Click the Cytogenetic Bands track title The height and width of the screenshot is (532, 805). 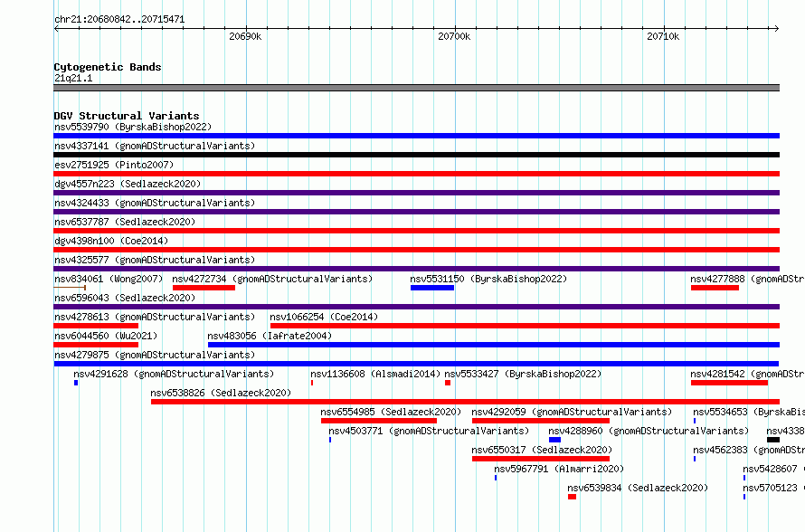pyautogui.click(x=108, y=67)
